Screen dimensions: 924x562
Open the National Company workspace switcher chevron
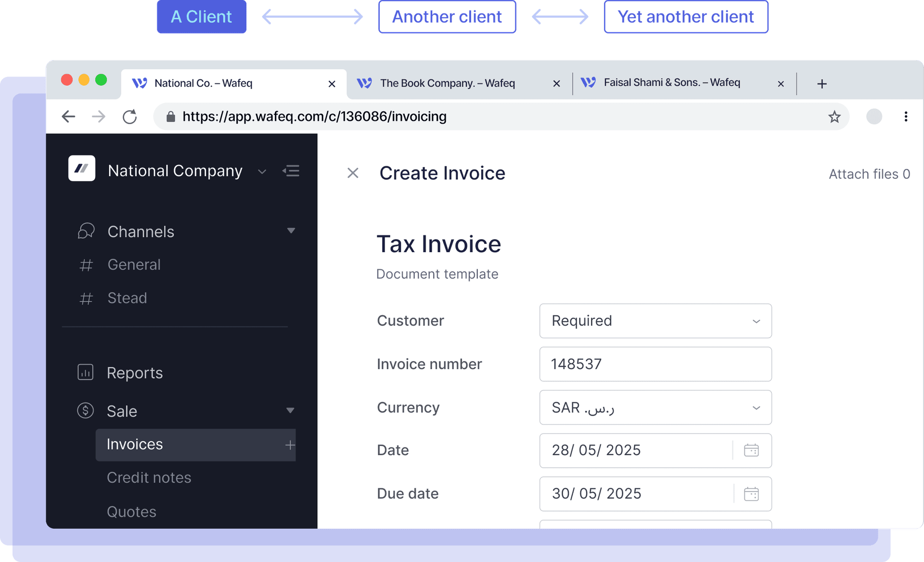tap(262, 171)
